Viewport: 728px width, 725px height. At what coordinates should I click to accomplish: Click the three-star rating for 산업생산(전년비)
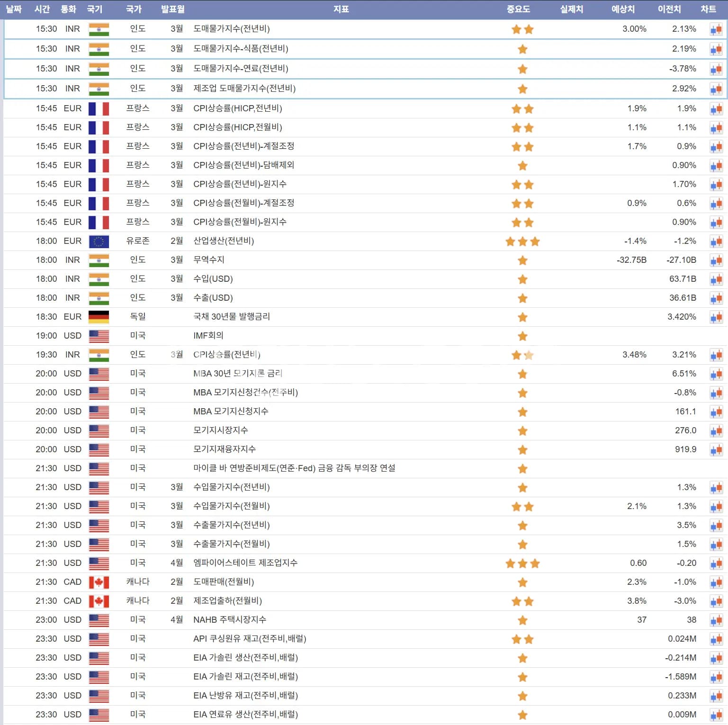(522, 242)
